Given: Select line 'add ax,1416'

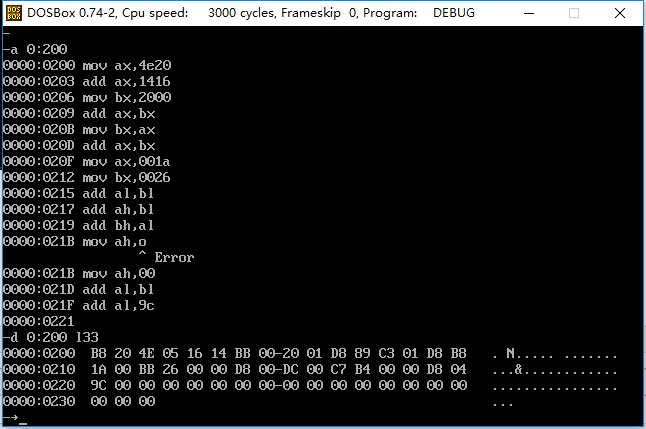Looking at the screenshot, I should click(x=87, y=82).
